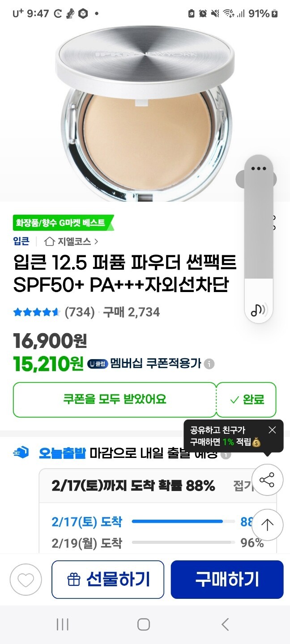Tap the 완료 coupon check button
This screenshot has height=644, width=290.
[x=247, y=399]
